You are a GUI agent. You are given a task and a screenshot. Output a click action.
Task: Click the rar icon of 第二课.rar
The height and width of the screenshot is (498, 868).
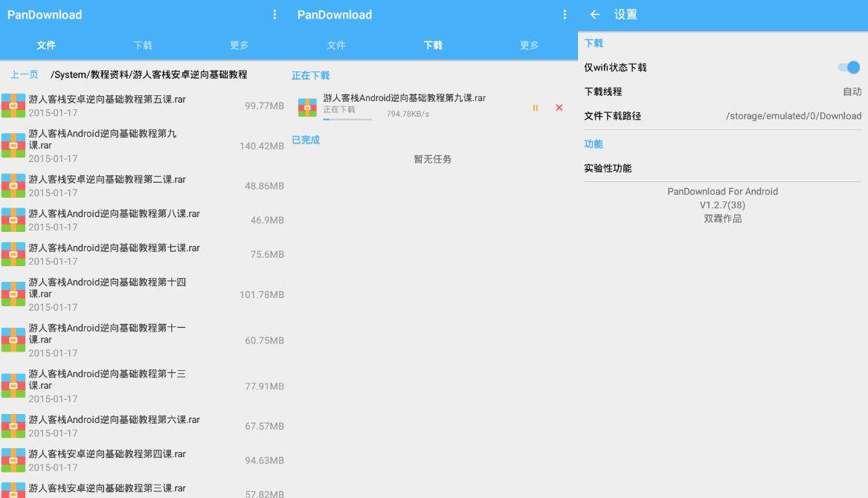(13, 186)
